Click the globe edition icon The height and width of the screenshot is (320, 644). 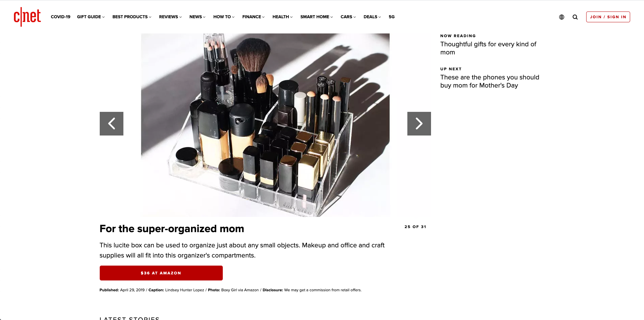pos(562,17)
